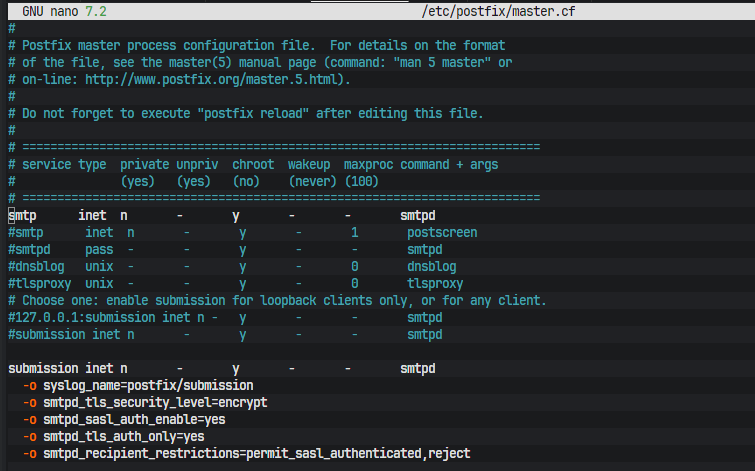Click the "(never)" default value in header
755x471 pixels.
tap(312, 181)
